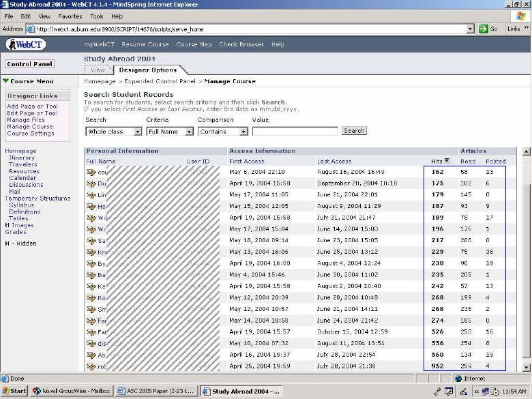Click the Check Browser link
The image size is (532, 399).
click(241, 44)
